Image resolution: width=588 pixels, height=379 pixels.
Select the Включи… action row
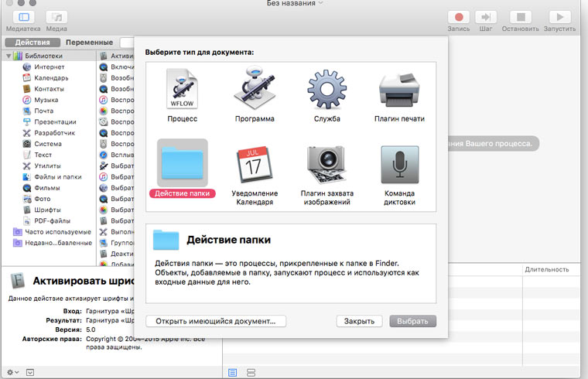coord(117,67)
